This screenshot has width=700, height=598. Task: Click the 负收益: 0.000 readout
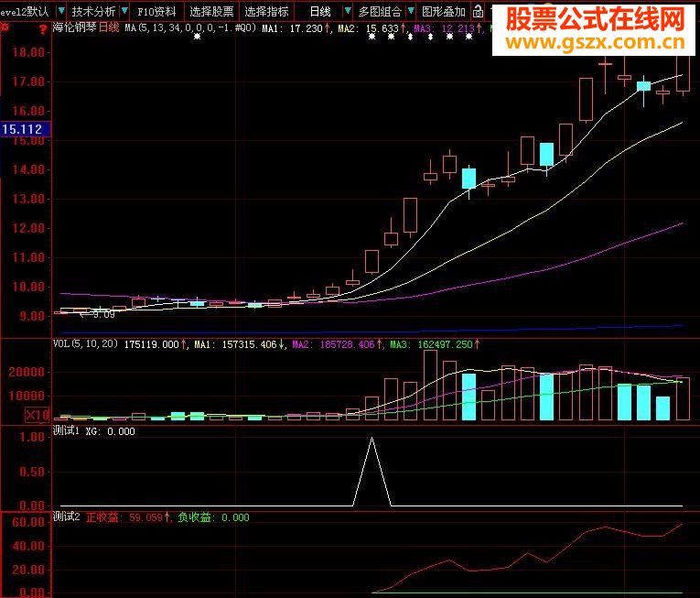[x=213, y=517]
